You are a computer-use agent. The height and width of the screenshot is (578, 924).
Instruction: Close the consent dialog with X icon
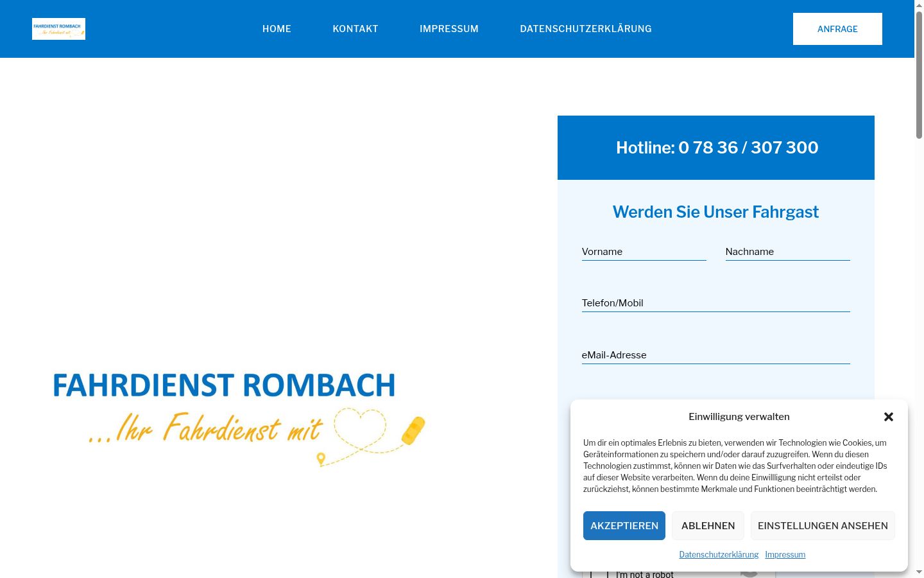pos(889,417)
